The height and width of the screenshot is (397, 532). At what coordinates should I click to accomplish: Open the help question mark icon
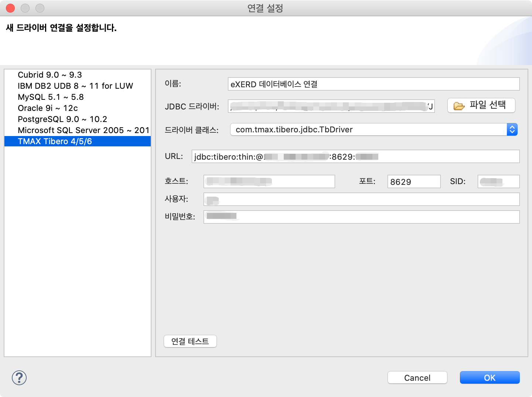click(19, 378)
